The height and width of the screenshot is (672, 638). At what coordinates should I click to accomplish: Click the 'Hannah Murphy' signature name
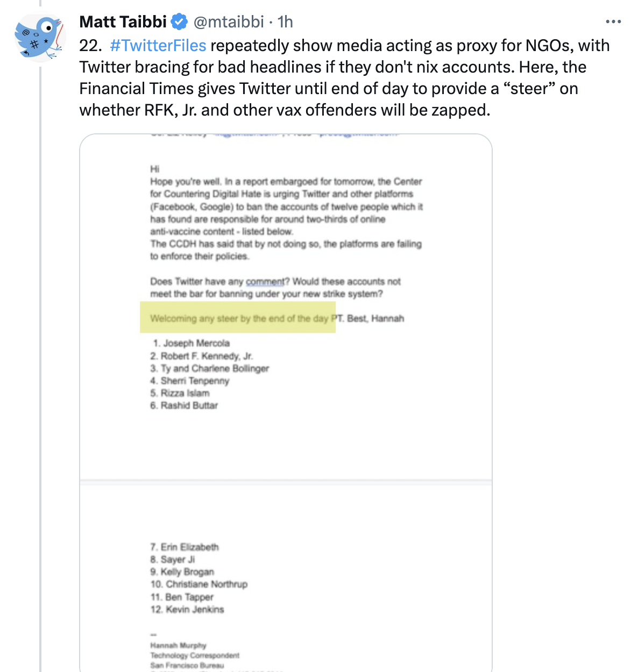(x=178, y=645)
